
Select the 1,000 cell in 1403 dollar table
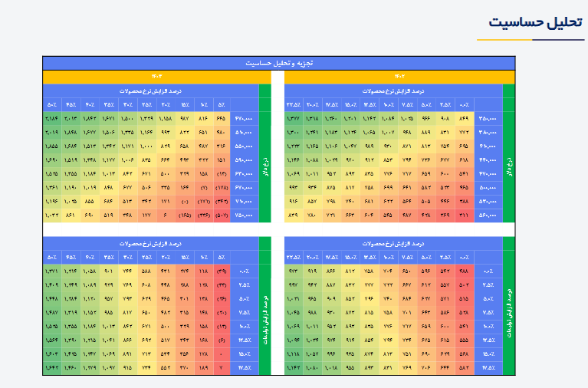pos(146,146)
